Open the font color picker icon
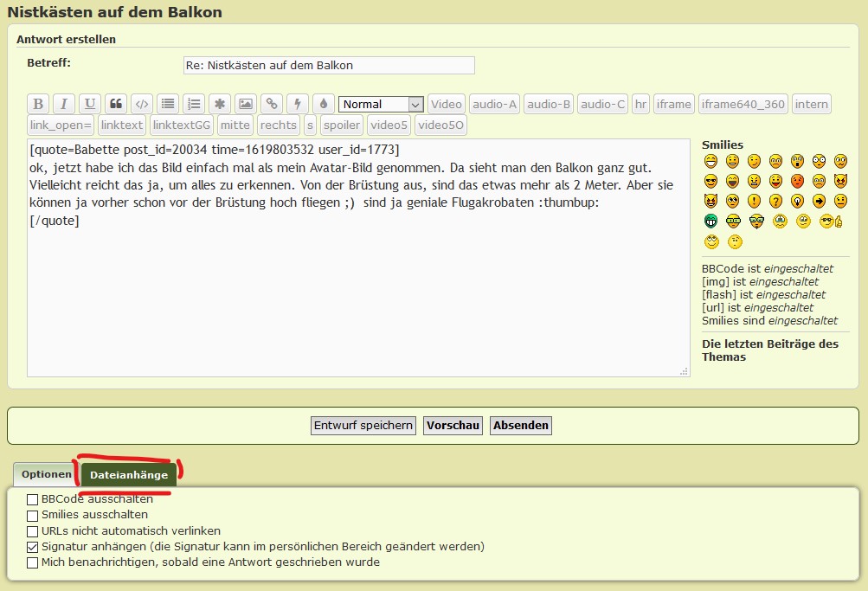The width and height of the screenshot is (868, 591). click(x=324, y=104)
